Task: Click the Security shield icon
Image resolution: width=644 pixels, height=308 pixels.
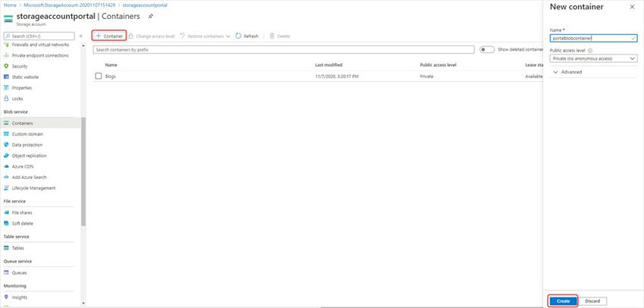Action: coord(6,66)
